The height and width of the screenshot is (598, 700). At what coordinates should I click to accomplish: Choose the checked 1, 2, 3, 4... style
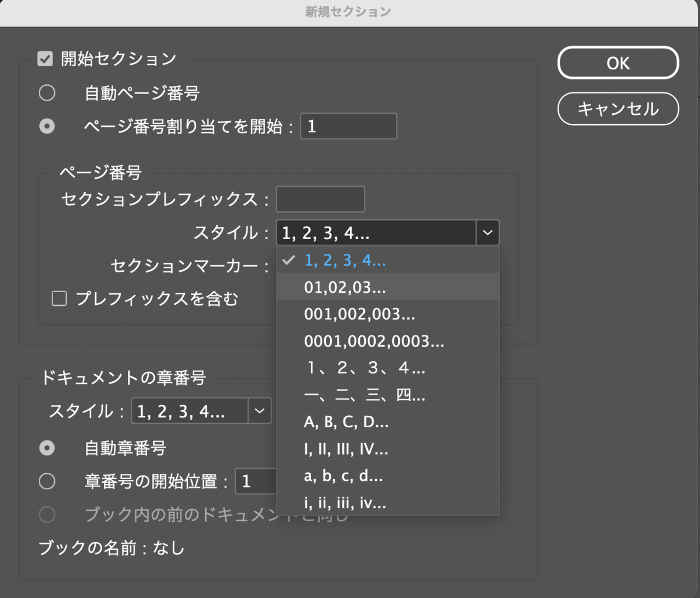point(388,260)
